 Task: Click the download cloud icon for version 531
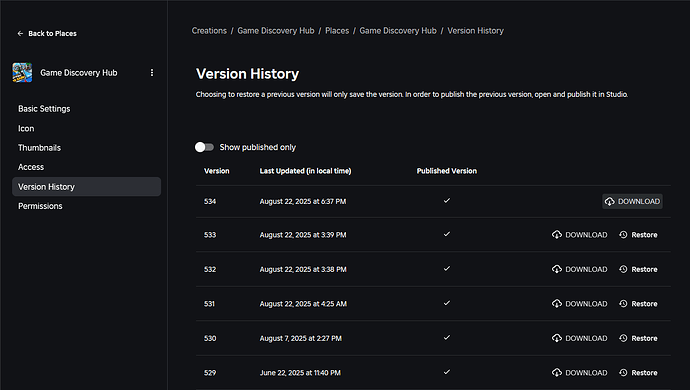pos(557,304)
